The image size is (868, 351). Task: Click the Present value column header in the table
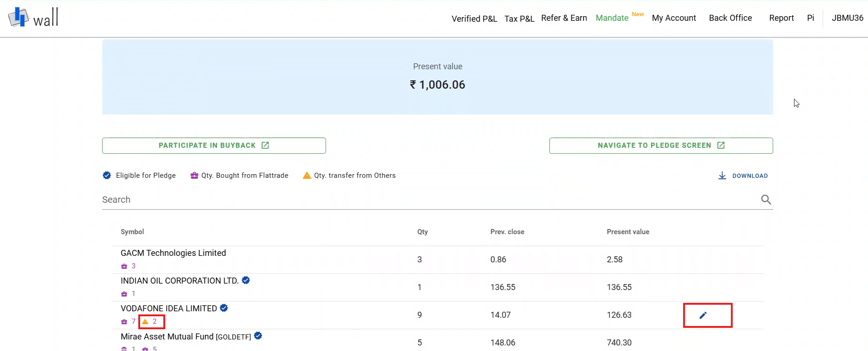pyautogui.click(x=628, y=232)
